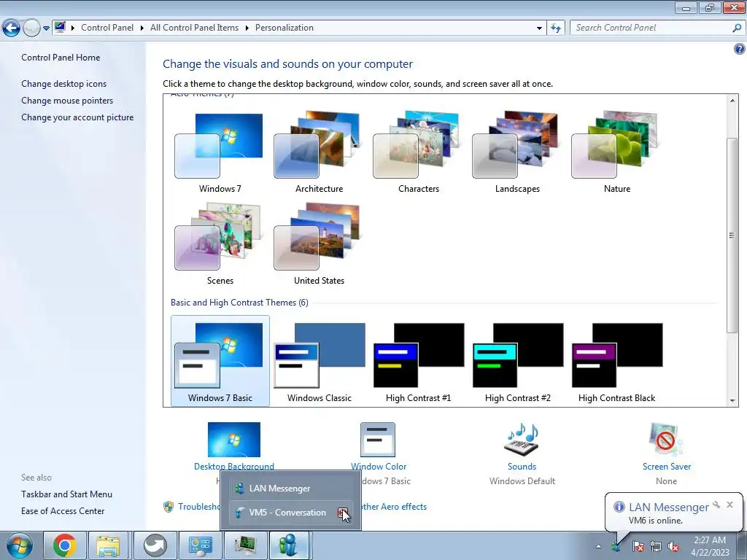
Task: Click the LAN Messenger taskbar button
Action: (290, 545)
